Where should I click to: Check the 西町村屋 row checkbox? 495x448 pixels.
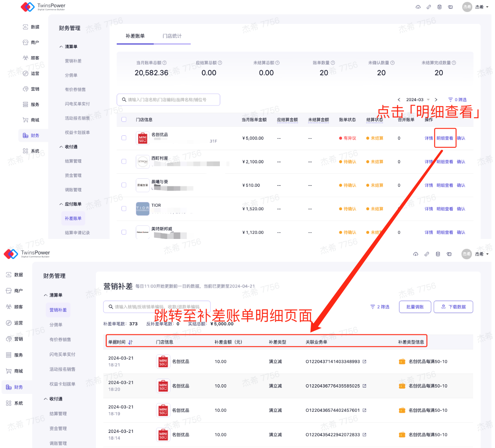pos(124,162)
